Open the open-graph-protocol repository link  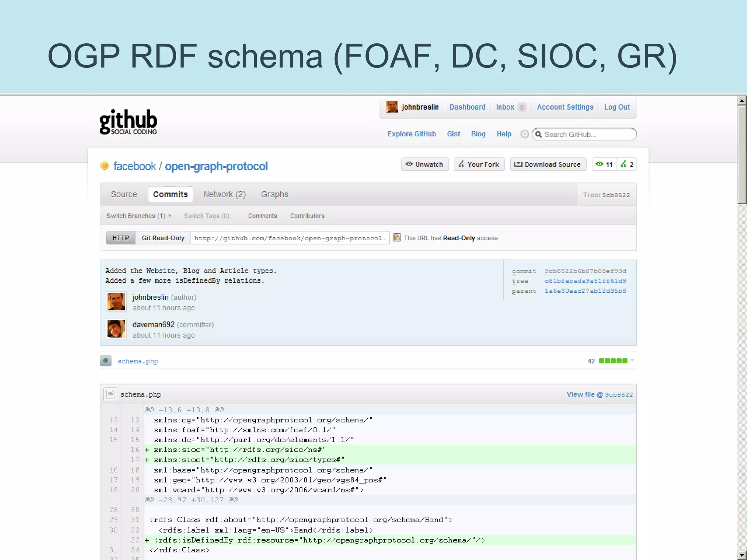(x=216, y=166)
